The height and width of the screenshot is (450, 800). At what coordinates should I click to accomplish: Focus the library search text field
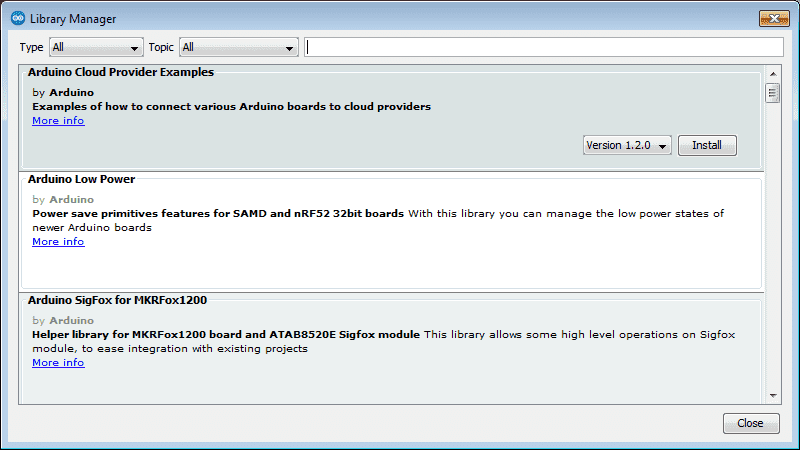coord(543,47)
